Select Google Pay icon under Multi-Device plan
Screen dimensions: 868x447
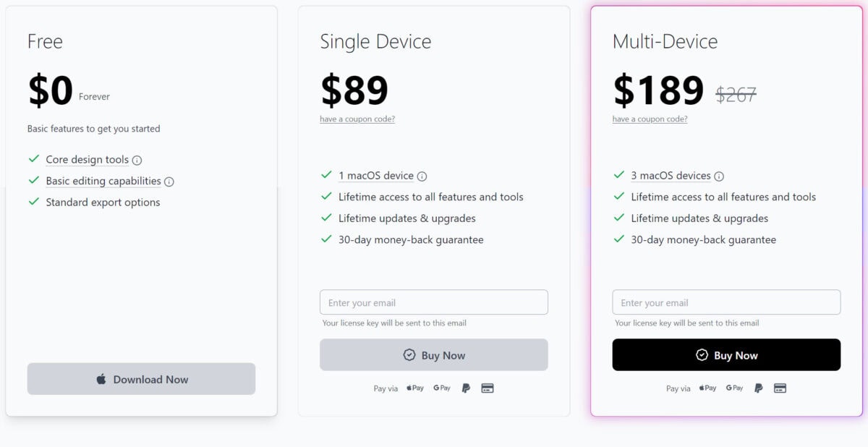point(734,388)
